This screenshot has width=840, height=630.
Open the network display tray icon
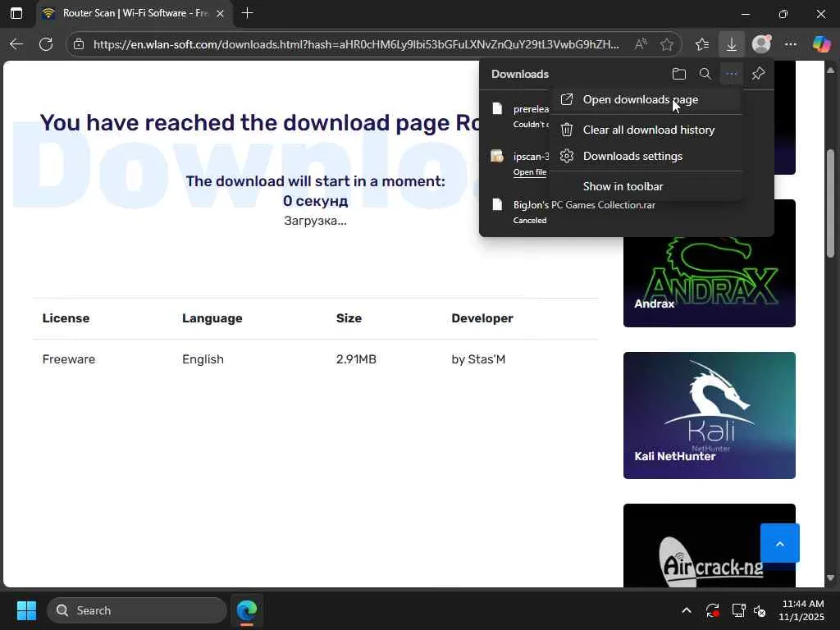[x=738, y=610]
